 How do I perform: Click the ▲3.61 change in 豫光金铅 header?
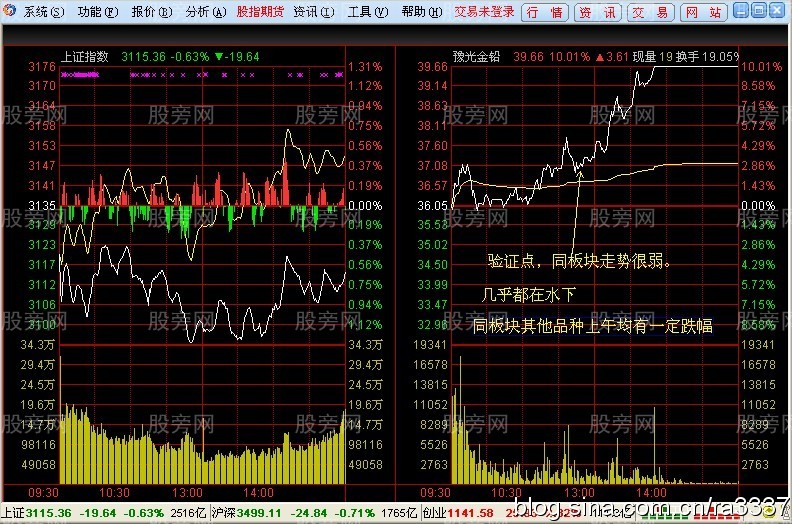(x=612, y=57)
